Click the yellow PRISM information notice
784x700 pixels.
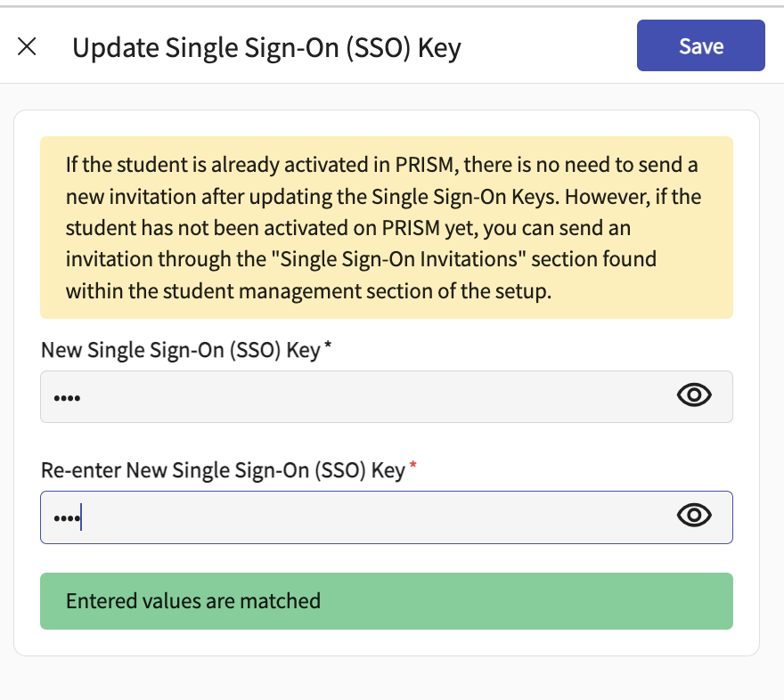(x=386, y=227)
